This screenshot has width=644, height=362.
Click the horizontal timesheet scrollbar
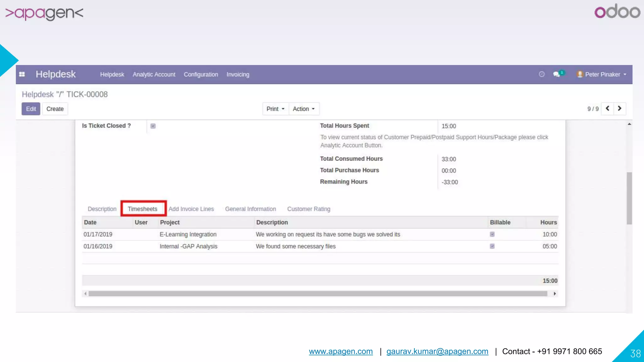pos(318,293)
